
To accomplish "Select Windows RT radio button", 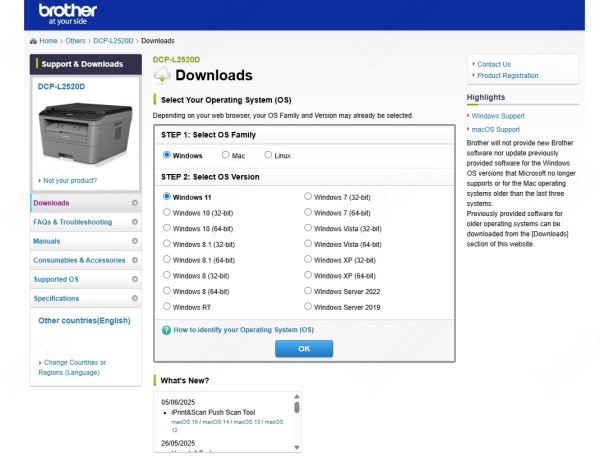I will pyautogui.click(x=166, y=307).
